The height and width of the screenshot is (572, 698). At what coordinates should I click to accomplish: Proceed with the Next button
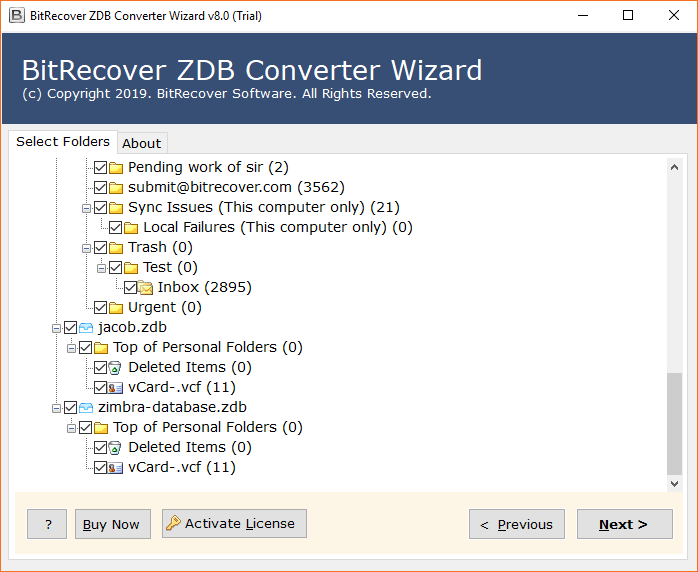[x=625, y=524]
